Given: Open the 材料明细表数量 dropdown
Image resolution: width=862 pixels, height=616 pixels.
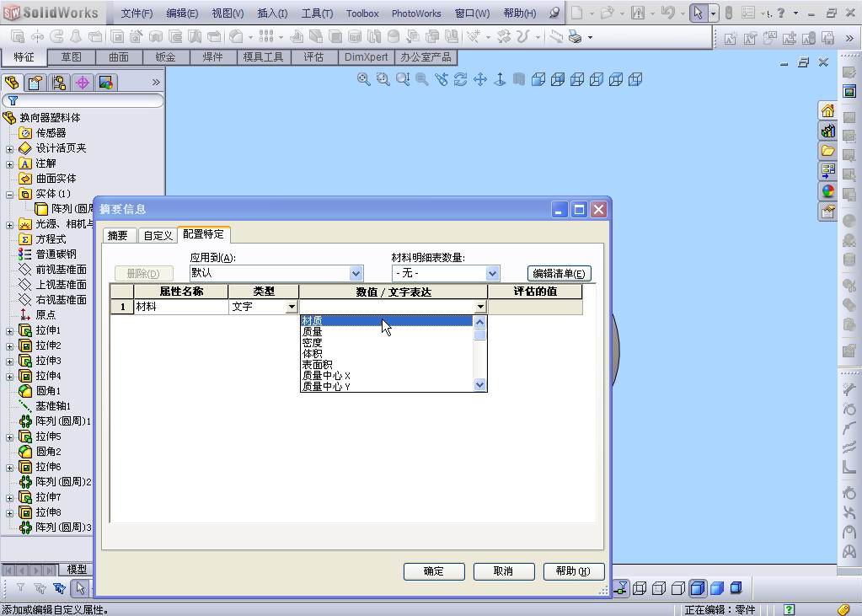Looking at the screenshot, I should (492, 273).
